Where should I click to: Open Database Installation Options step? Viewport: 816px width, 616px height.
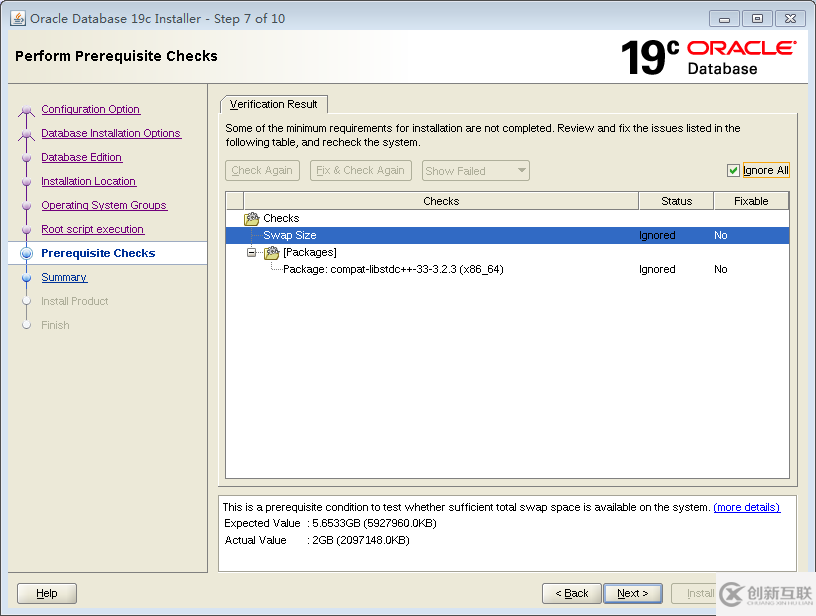111,133
